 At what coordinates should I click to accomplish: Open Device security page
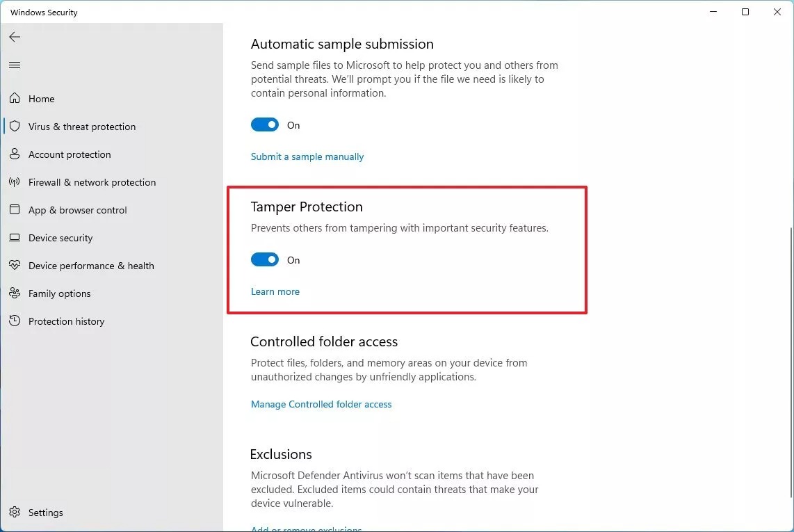[x=111, y=238]
